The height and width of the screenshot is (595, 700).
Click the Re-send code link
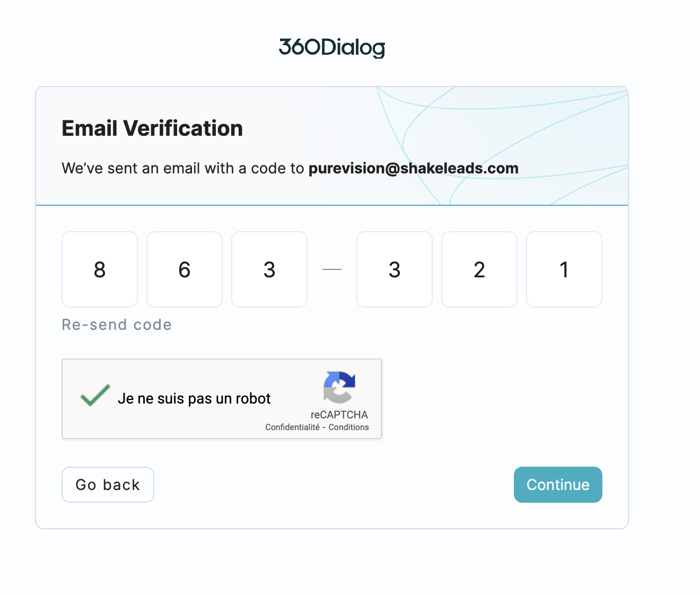click(x=117, y=325)
